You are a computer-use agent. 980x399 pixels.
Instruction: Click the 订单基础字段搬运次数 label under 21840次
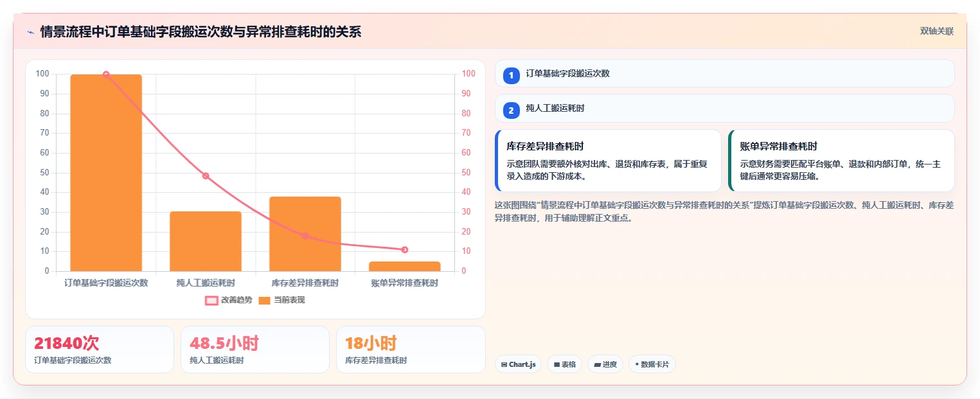(73, 360)
